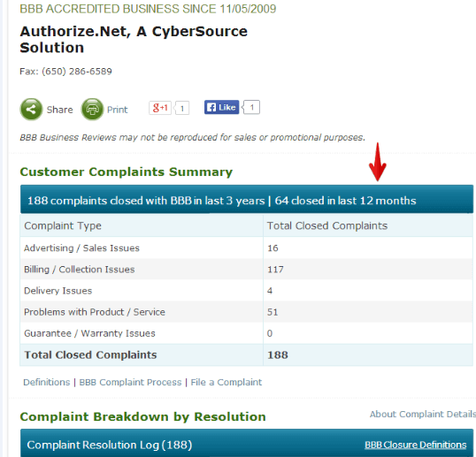Click the Print text label

pos(117,110)
